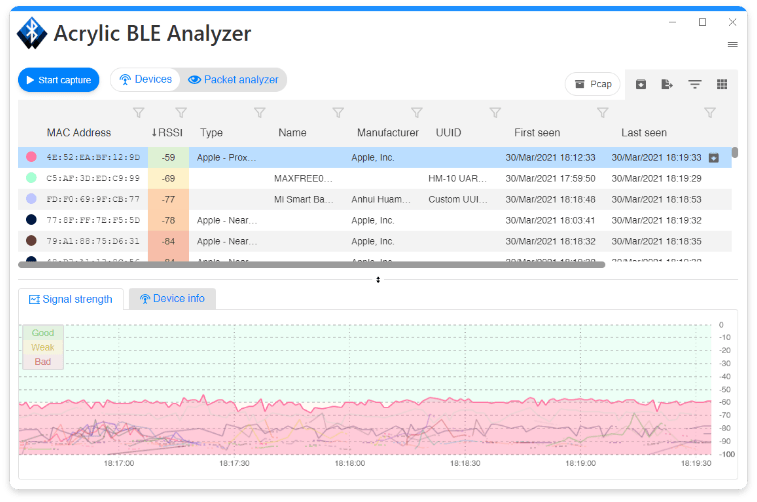Click first seen 30/Mar/2021 17:59:50
This screenshot has height=502, width=757.
tap(550, 179)
